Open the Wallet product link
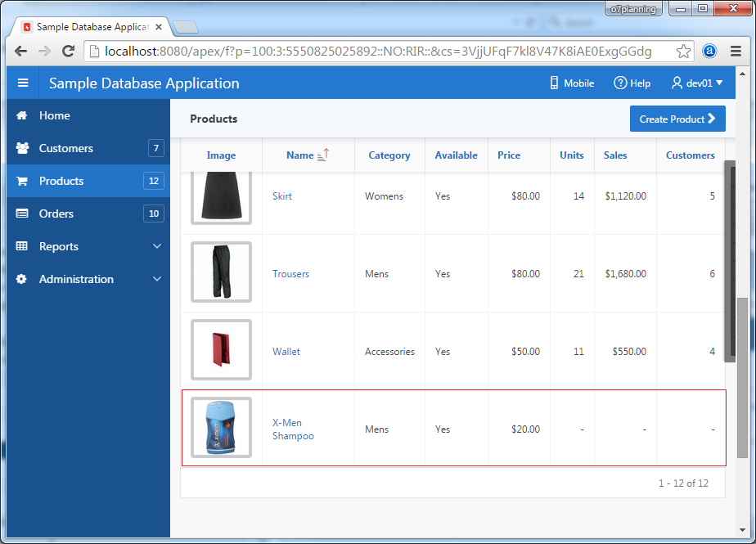Viewport: 756px width, 544px height. coord(286,351)
